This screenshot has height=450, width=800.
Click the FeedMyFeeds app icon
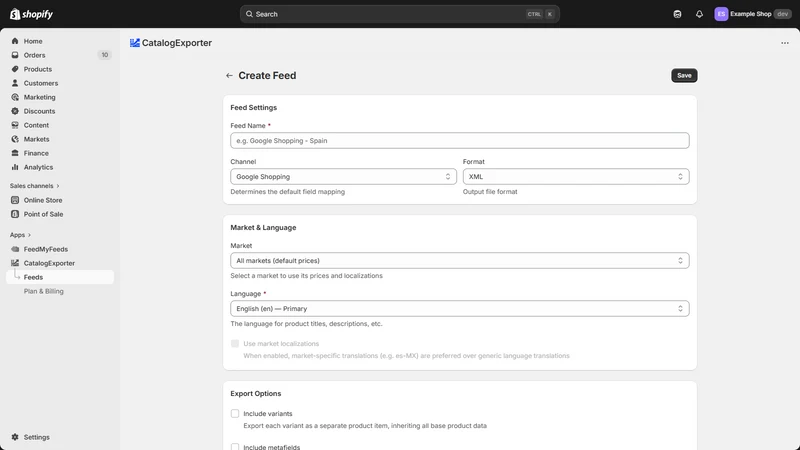[x=15, y=249]
